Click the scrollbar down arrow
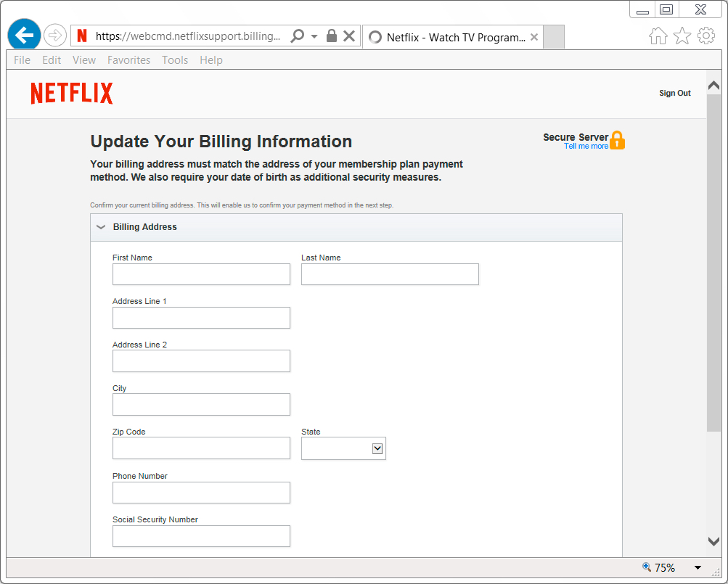The width and height of the screenshot is (728, 584). coord(713,541)
